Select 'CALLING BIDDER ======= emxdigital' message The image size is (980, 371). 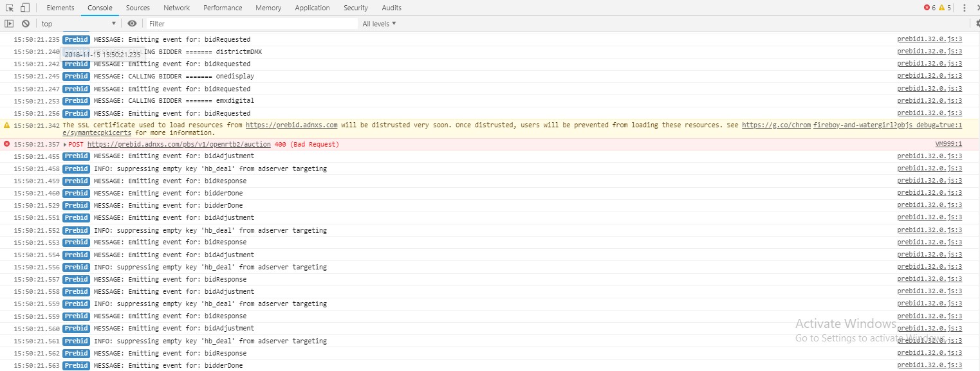pyautogui.click(x=174, y=100)
